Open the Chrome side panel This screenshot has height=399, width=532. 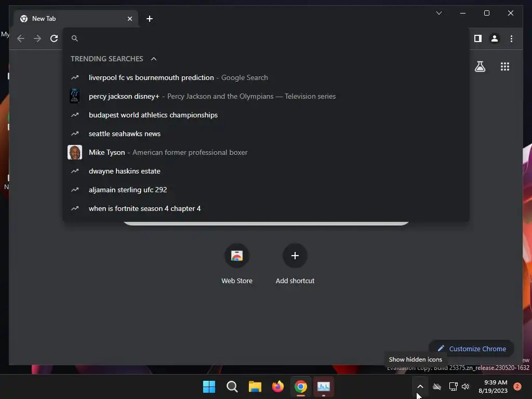[x=478, y=38]
